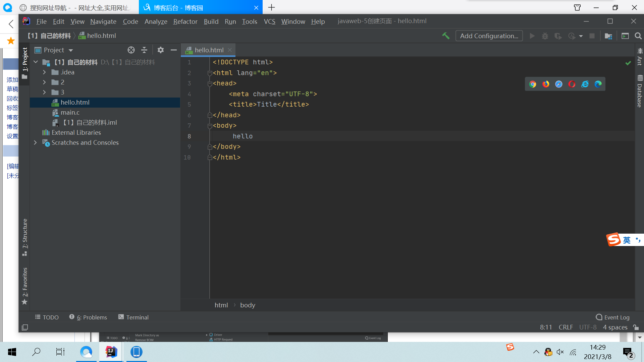Open in Chrome browser icon
Screen dimensions: 644x362
533,84
